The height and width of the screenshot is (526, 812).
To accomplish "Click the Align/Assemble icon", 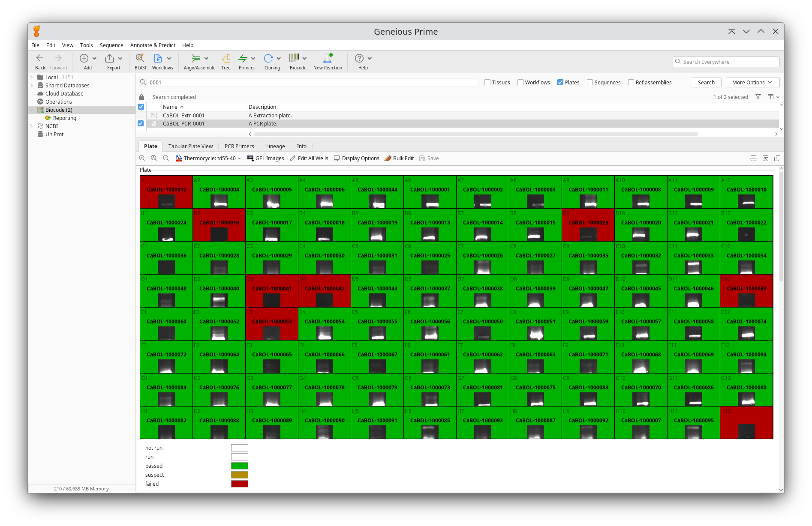I will [196, 59].
